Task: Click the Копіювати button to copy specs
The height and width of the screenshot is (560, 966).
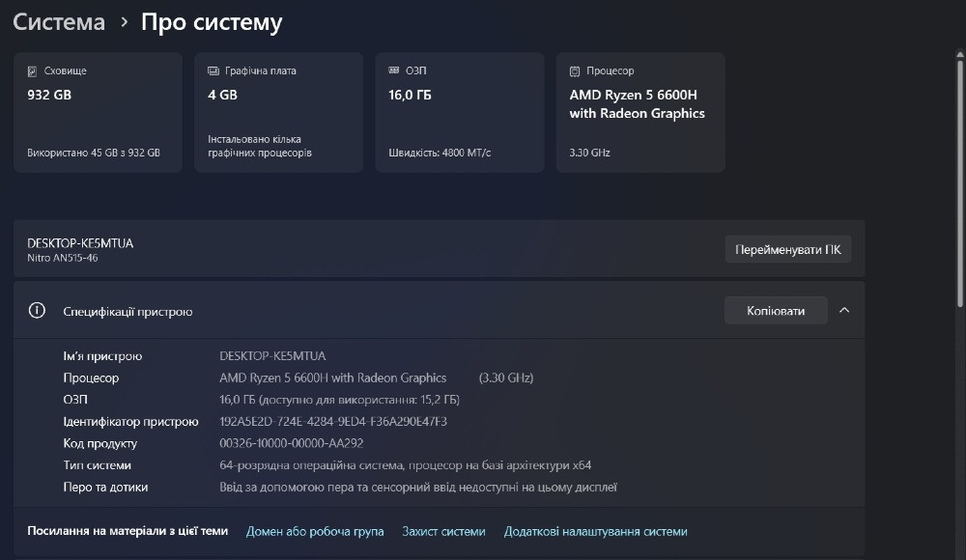Action: click(775, 310)
